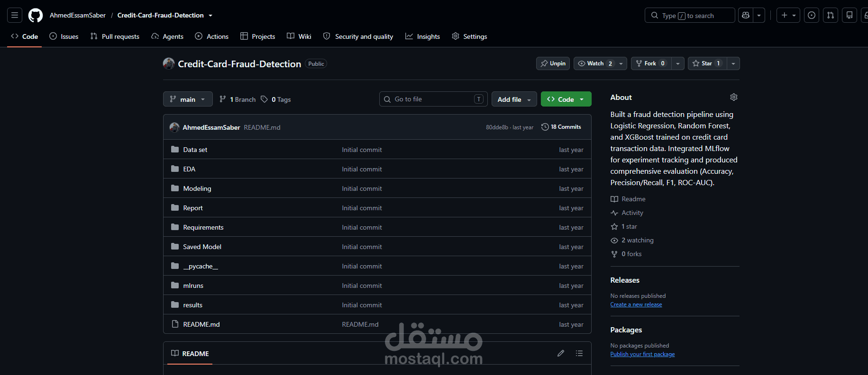Switch to the Pull requests tab
Viewport: 868px width, 375px height.
[x=115, y=36]
